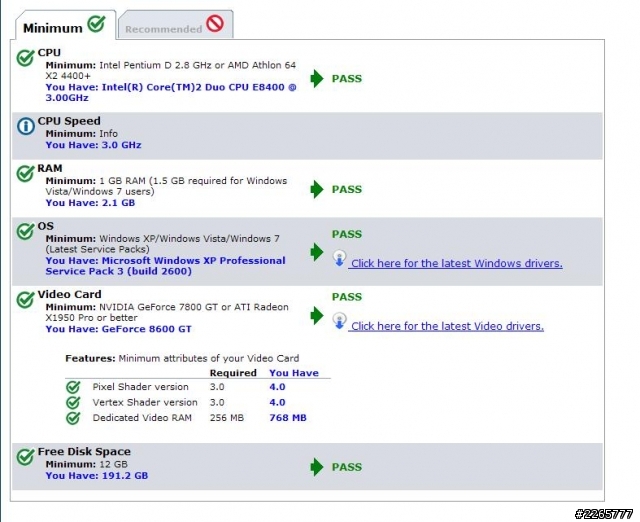The height and width of the screenshot is (522, 640).
Task: Click 'Minimum: 12 GB' text
Action: click(87, 464)
